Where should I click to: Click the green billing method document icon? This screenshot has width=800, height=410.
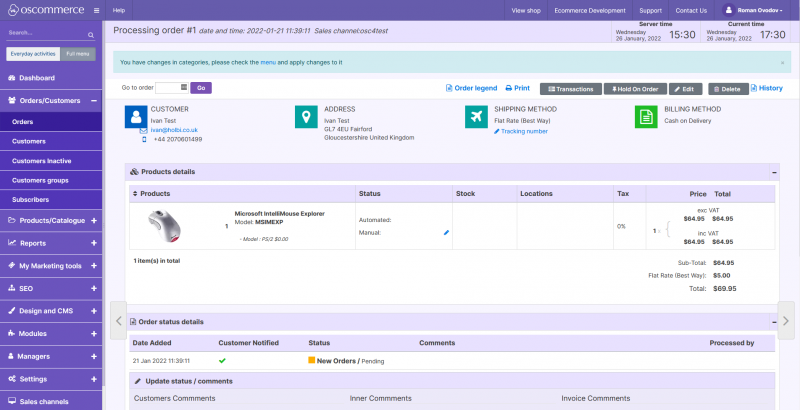coord(646,117)
